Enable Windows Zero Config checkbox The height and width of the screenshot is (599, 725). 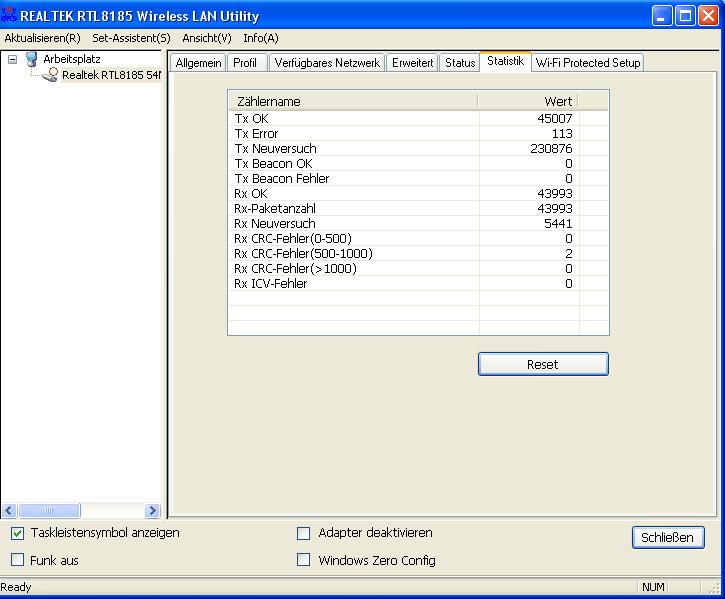coord(304,561)
